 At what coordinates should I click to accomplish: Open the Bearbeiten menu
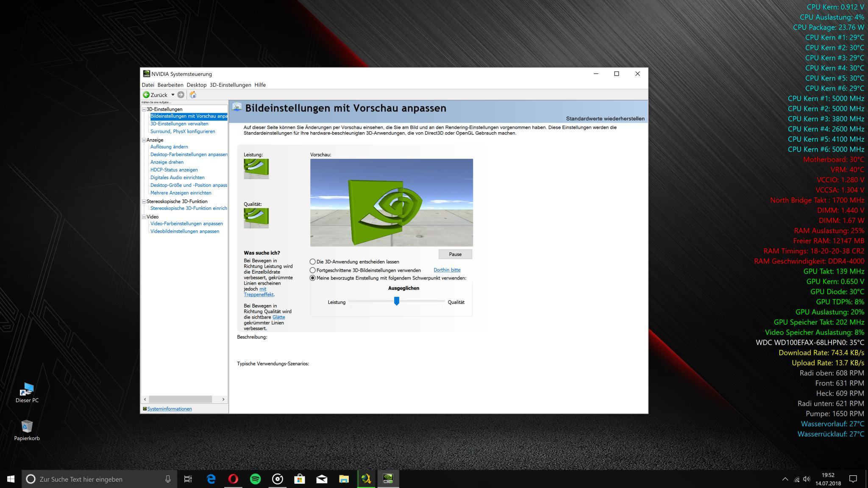point(170,85)
